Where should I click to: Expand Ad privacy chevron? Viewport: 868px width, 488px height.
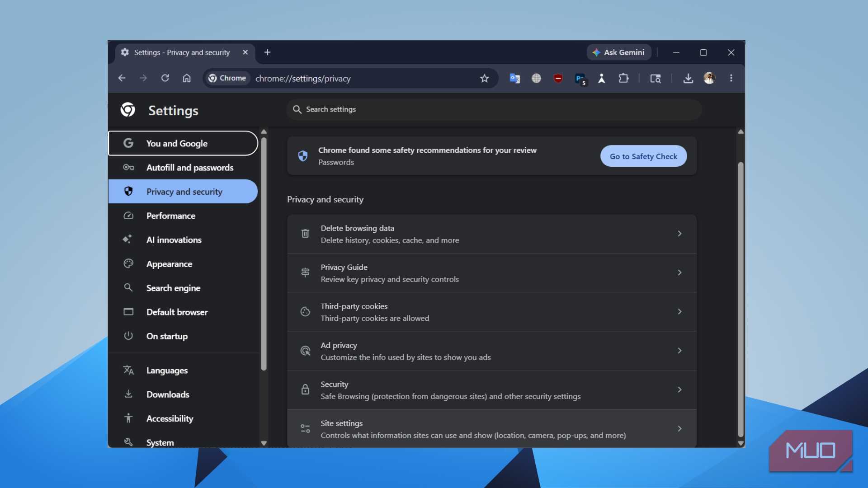pyautogui.click(x=679, y=351)
